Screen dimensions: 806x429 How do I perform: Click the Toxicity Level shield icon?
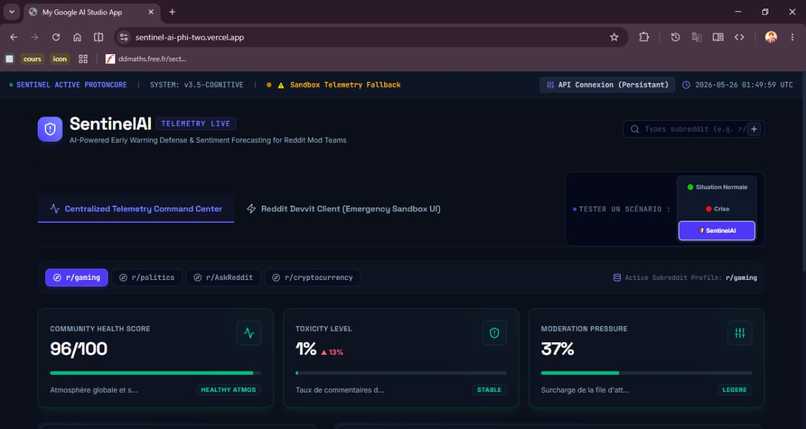[494, 333]
